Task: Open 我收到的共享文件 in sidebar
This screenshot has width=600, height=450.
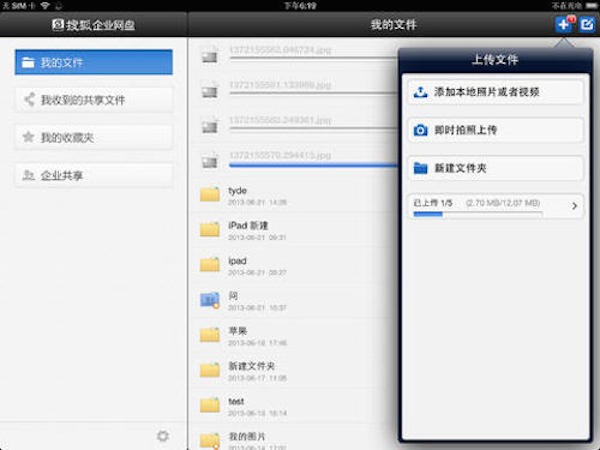Action: [x=94, y=100]
